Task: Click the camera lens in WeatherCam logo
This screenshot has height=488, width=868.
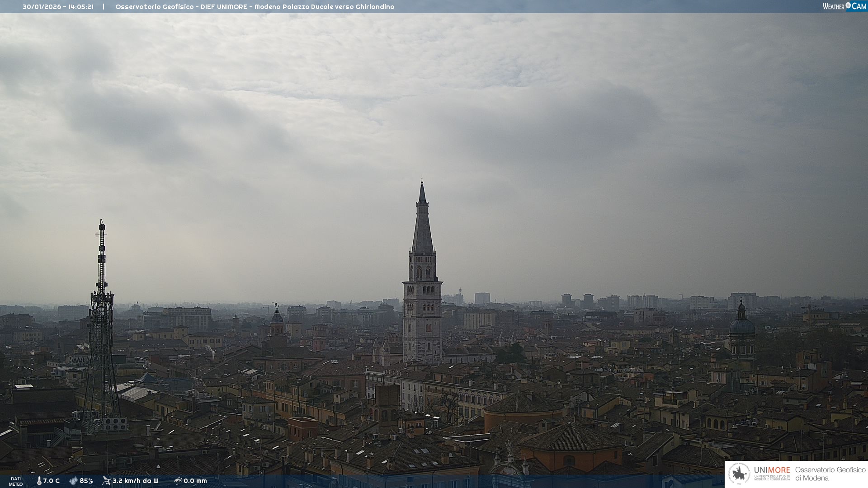Action: [848, 5]
